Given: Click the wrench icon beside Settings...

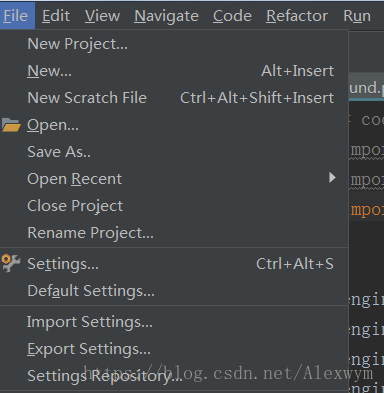Looking at the screenshot, I should 11,263.
